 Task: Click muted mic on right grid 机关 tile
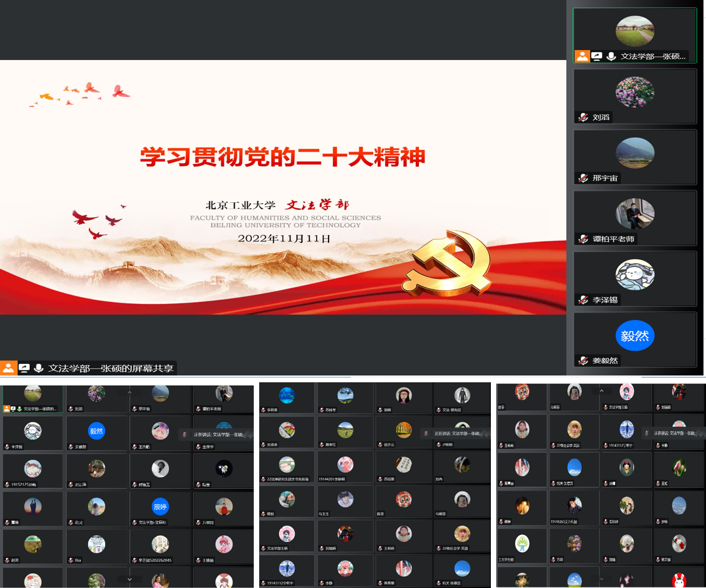[553, 483]
